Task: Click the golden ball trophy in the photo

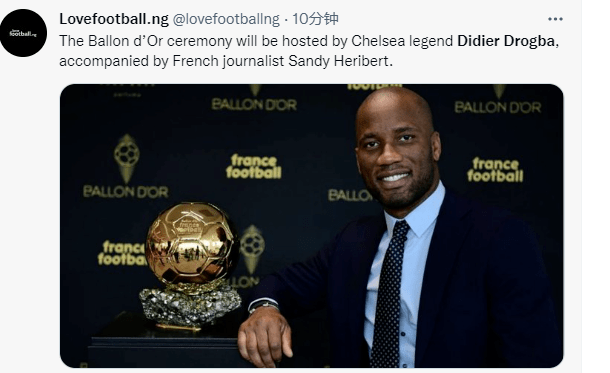Action: (192, 245)
